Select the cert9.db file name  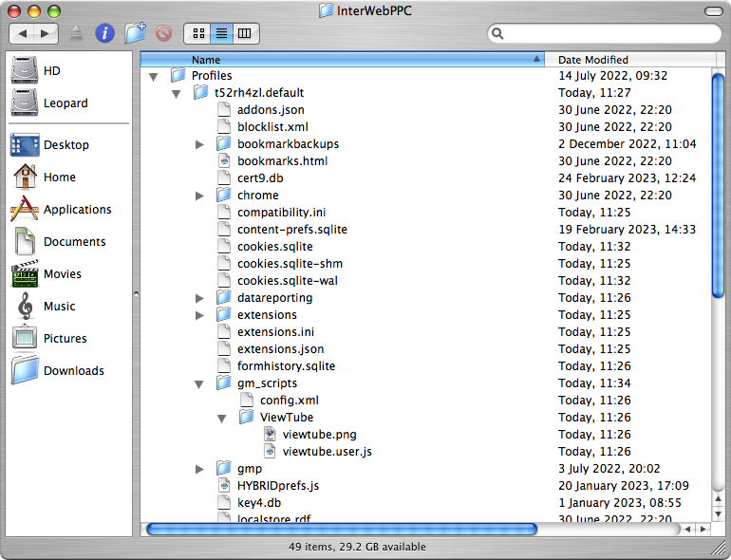coord(260,178)
